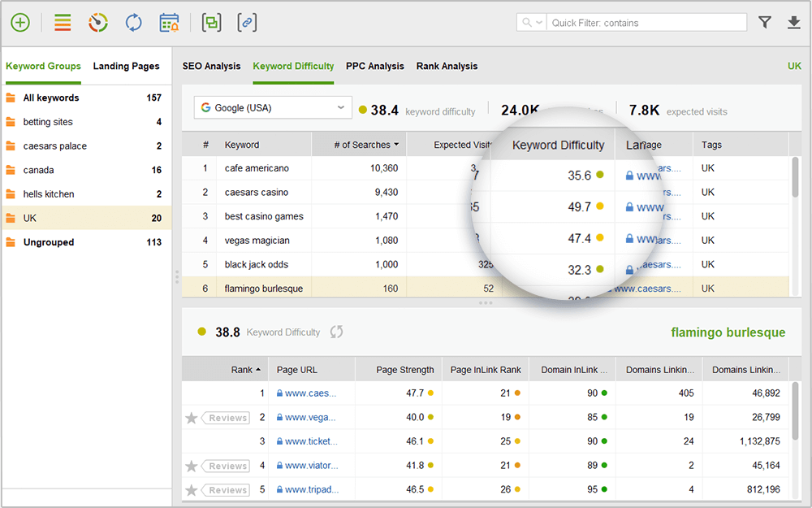Screen dimensions: 812x508
Task: Open the keyword list icon in toolbar
Action: 62,22
